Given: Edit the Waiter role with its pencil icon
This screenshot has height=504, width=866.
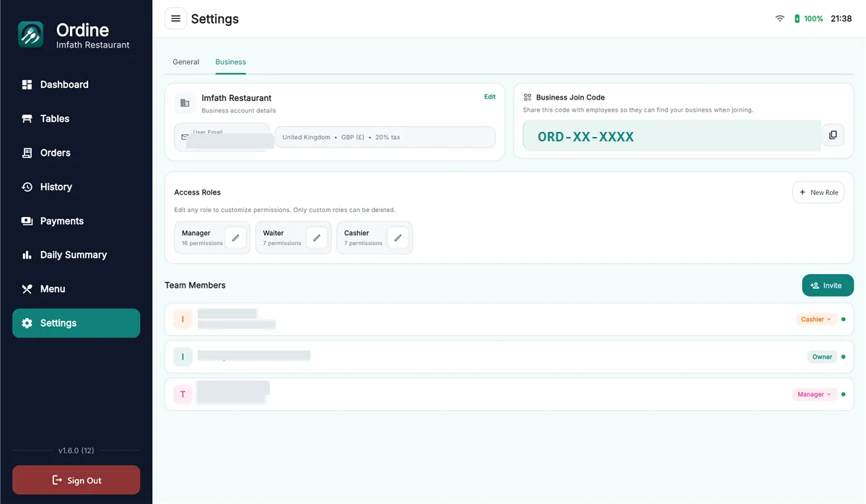Looking at the screenshot, I should click(316, 238).
